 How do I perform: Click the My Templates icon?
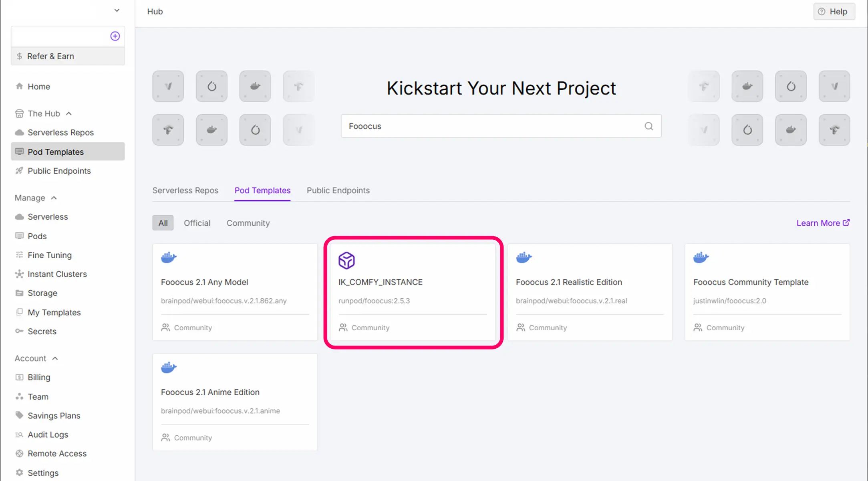[19, 312]
